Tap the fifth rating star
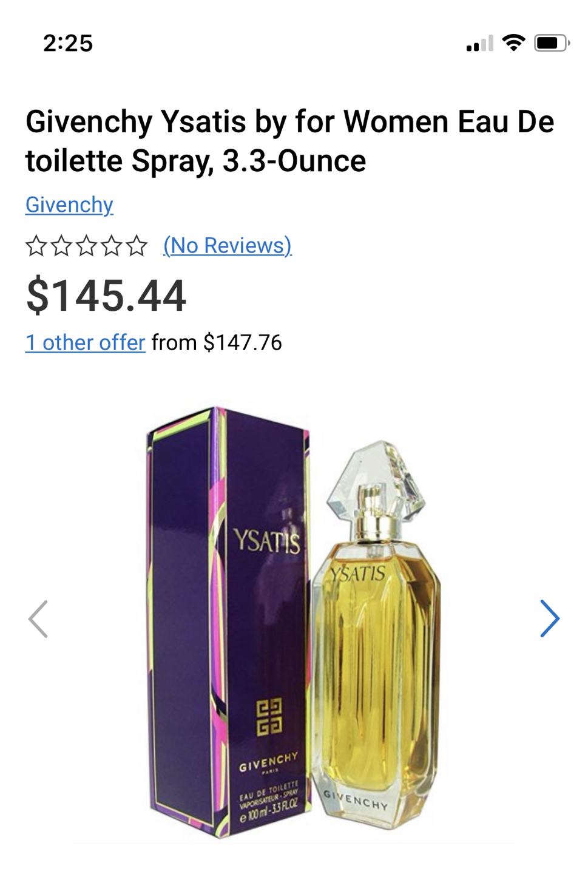Screen dimensions: 588x874 (x=137, y=246)
